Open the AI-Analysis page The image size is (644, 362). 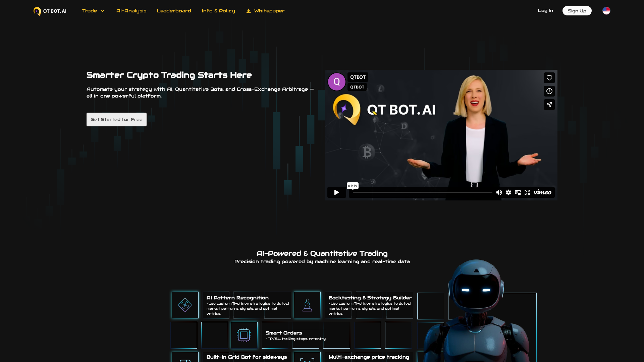tap(131, 11)
